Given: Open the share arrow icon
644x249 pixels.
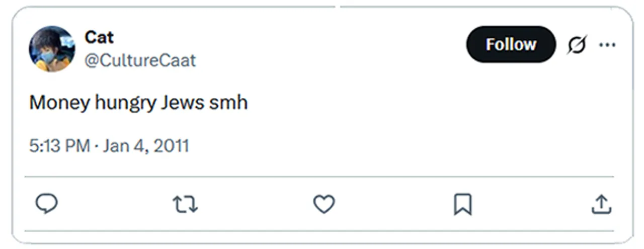Looking at the screenshot, I should (x=601, y=204).
